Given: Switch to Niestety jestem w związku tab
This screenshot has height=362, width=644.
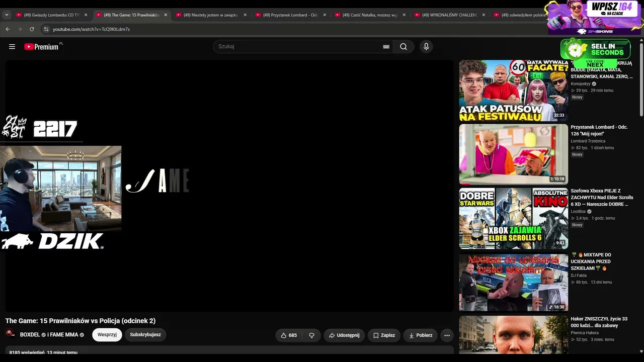Looking at the screenshot, I should 211,15.
